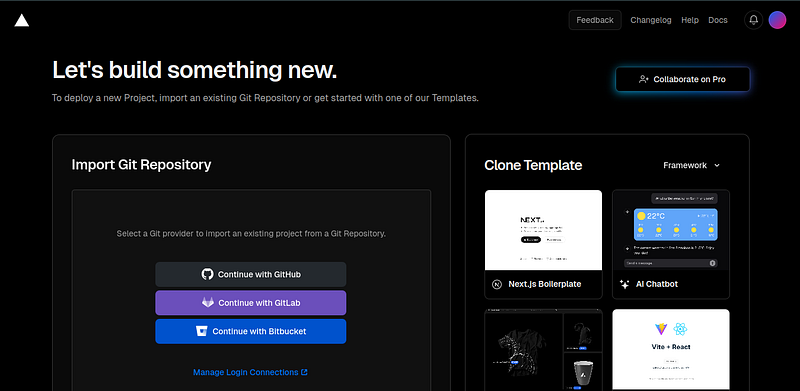Click the GitHub octocat icon
This screenshot has height=391, width=800.
click(207, 274)
